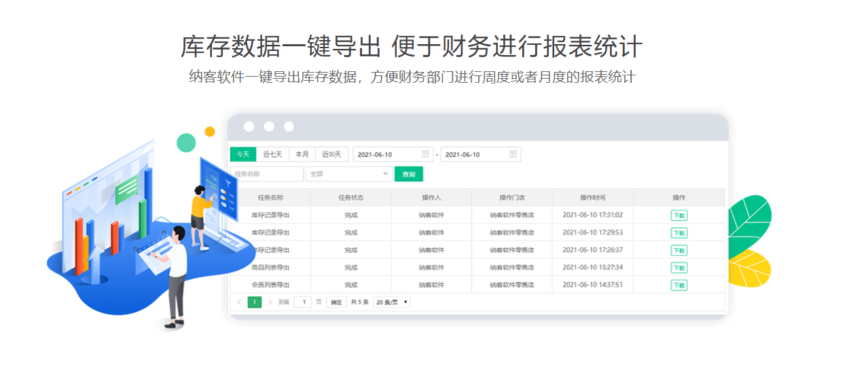Go to next page arrow

(x=270, y=302)
